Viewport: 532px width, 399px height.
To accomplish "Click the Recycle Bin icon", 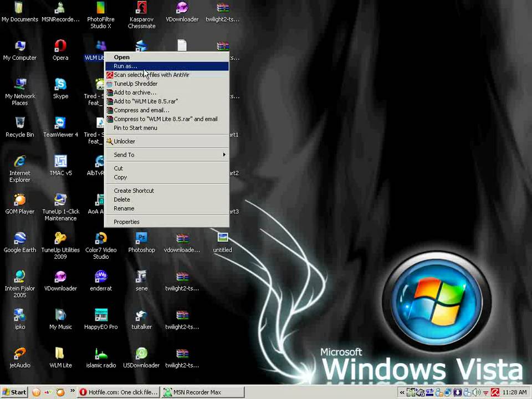I will (x=20, y=127).
